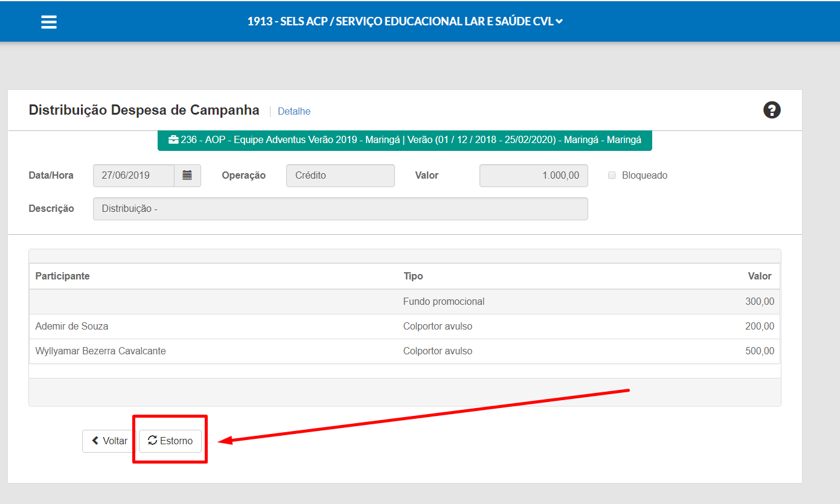This screenshot has height=504, width=840.
Task: Click Colportor avulso in Wyllyamar's row
Action: [x=438, y=351]
